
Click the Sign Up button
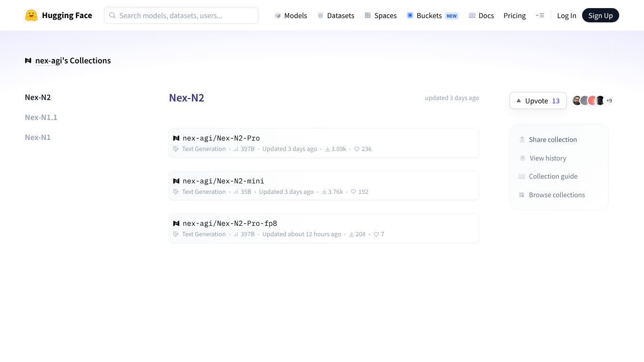click(x=601, y=15)
